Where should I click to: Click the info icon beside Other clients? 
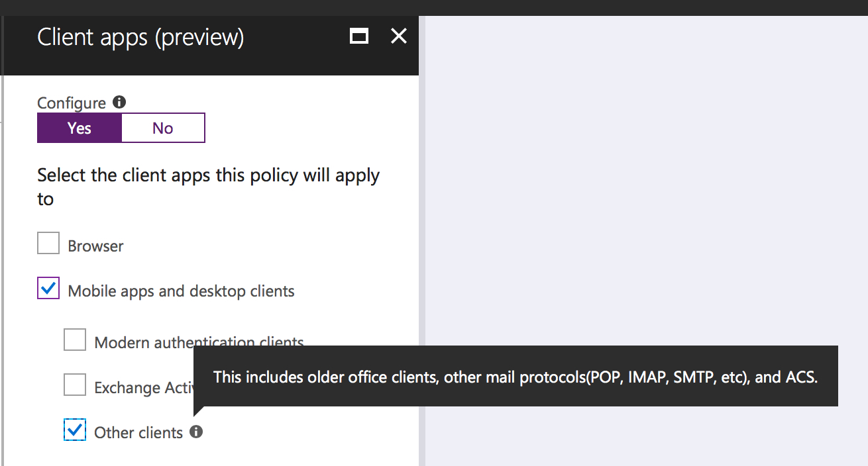point(195,431)
